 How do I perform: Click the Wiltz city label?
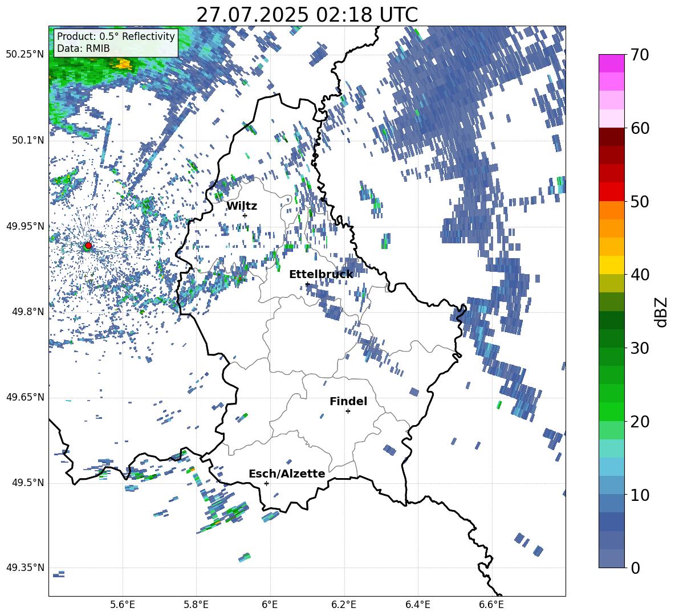pos(242,206)
